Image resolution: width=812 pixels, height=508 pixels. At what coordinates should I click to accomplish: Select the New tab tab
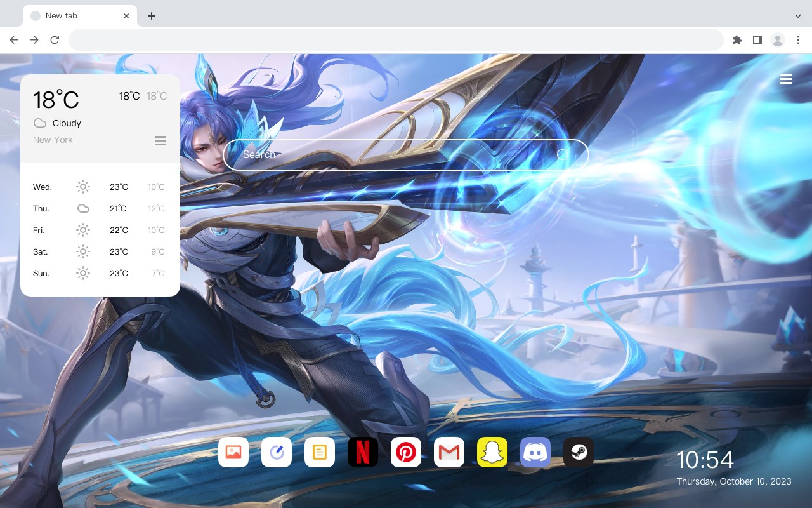click(80, 16)
